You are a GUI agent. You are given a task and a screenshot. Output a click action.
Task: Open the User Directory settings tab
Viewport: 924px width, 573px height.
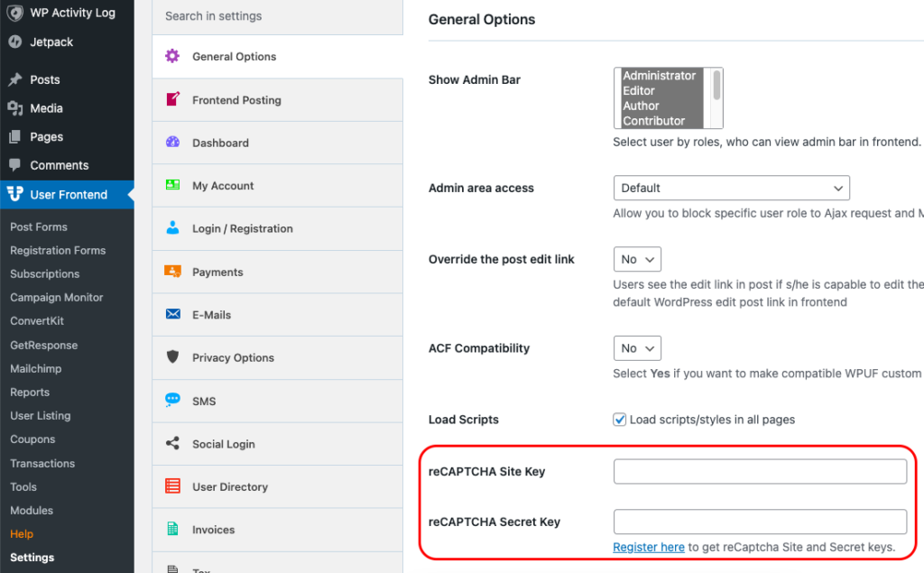pos(278,487)
